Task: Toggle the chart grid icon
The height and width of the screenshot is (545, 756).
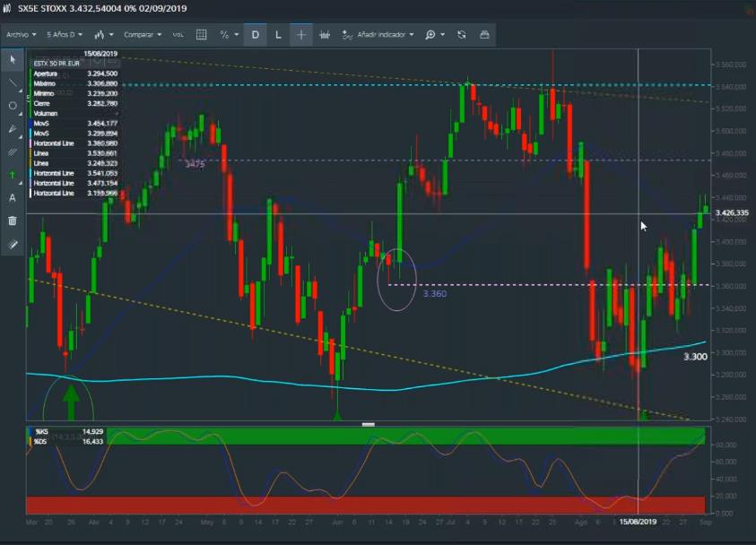Action: coord(202,35)
